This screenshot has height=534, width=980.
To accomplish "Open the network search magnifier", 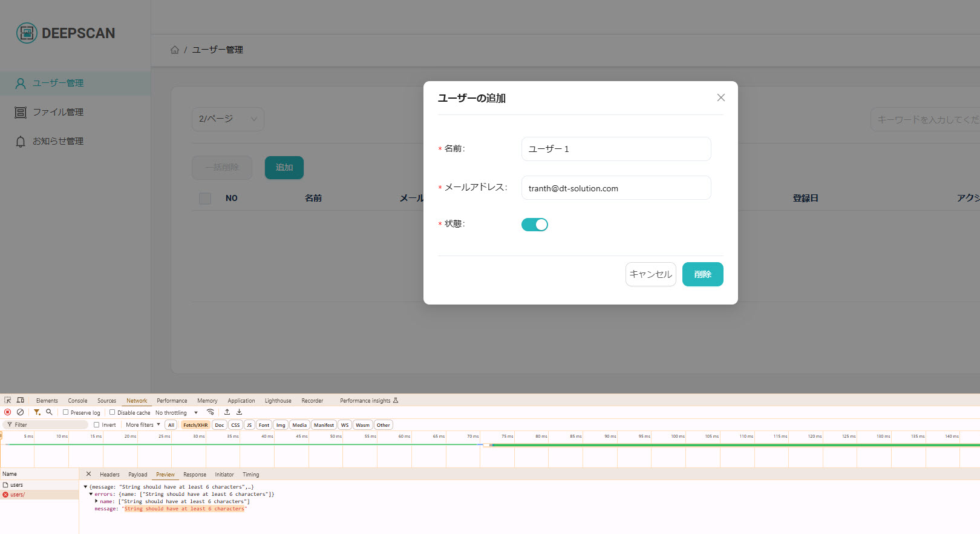I will [x=49, y=412].
